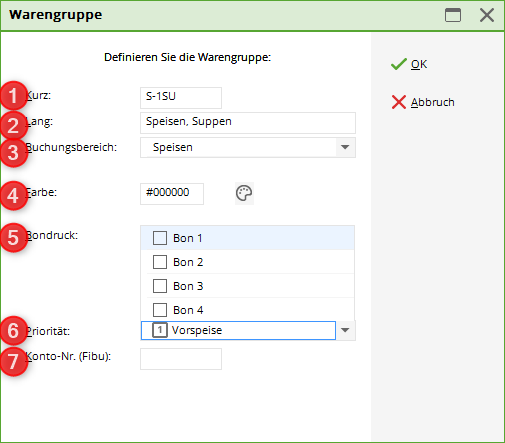Screen dimensions: 505x443
Task: Click the empty Konto-Nr. (Fibu) field
Action: 181,359
